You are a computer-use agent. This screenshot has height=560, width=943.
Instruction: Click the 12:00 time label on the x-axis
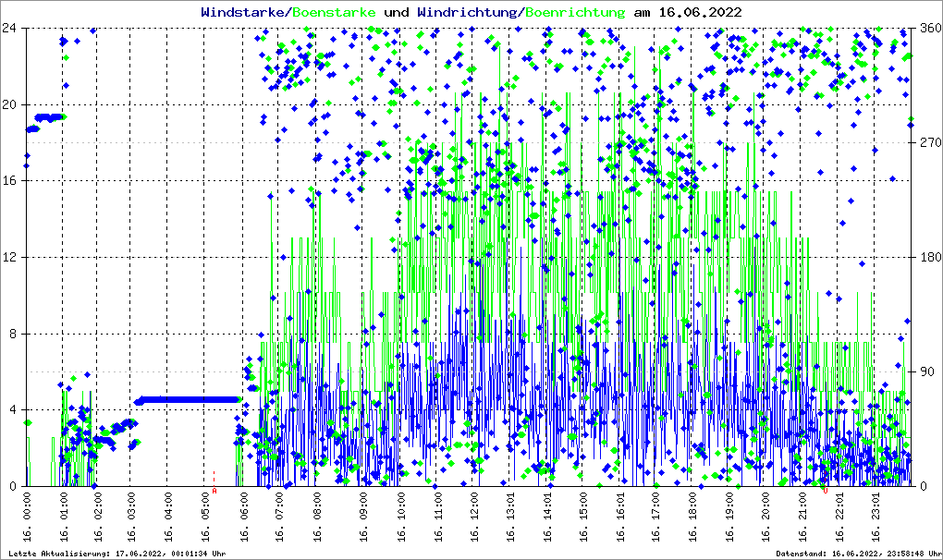click(x=474, y=520)
